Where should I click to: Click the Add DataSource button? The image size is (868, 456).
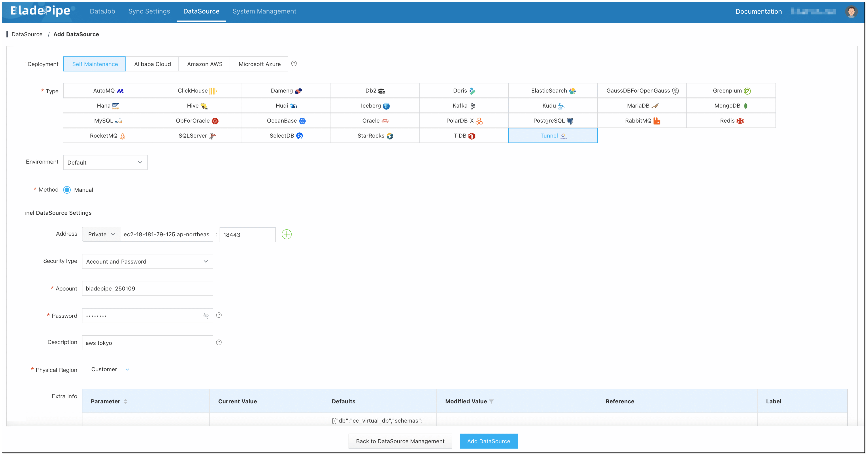(488, 441)
